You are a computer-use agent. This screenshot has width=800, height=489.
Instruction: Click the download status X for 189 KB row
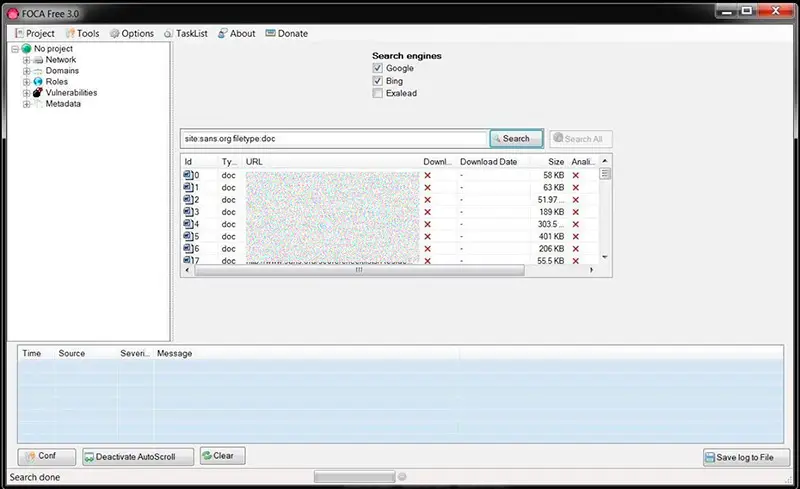428,212
